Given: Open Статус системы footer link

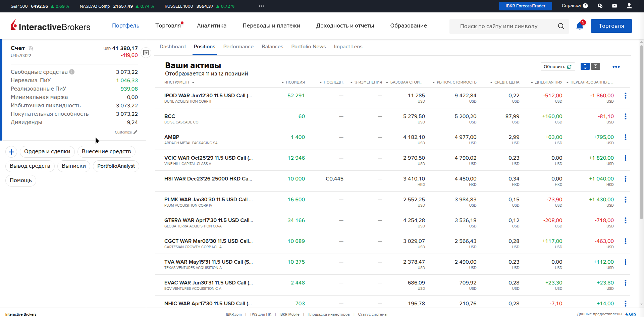Looking at the screenshot, I should pyautogui.click(x=373, y=314).
